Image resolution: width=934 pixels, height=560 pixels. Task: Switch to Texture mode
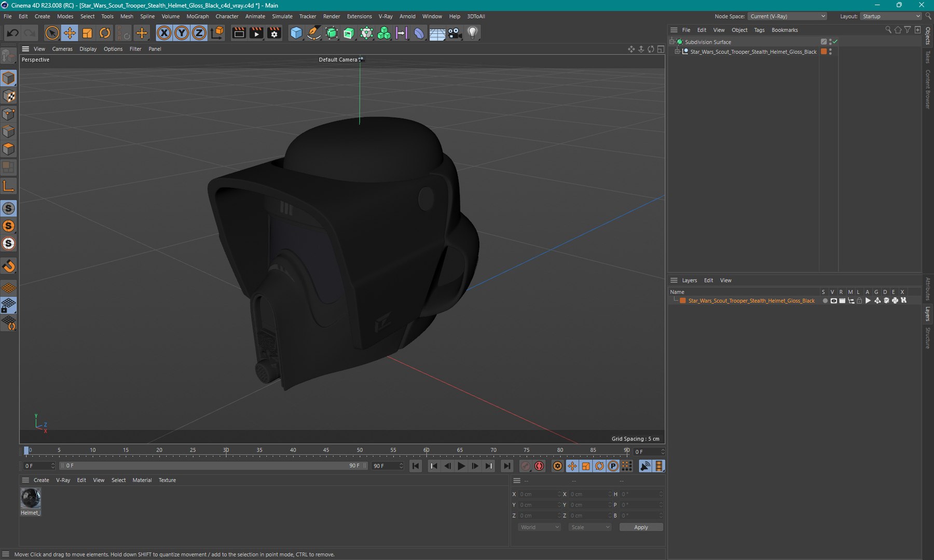9,96
